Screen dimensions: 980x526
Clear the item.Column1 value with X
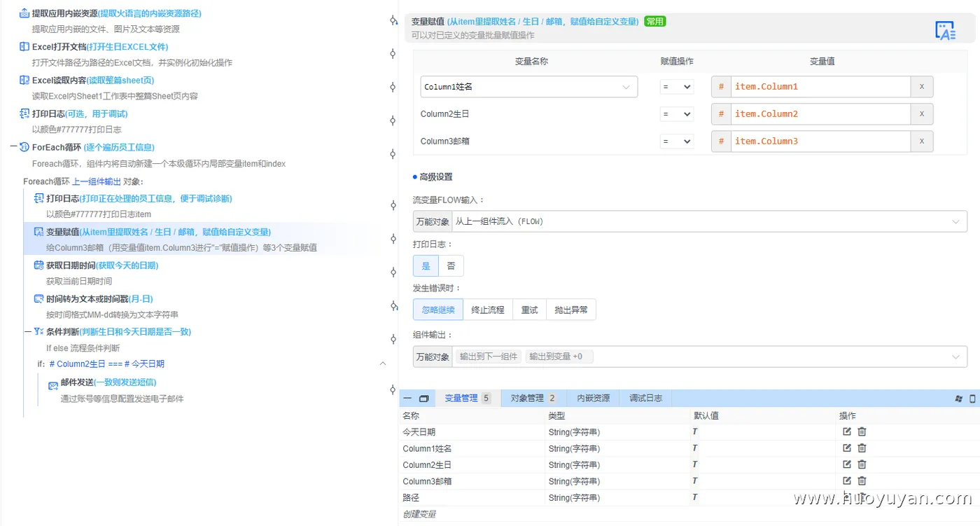point(922,87)
